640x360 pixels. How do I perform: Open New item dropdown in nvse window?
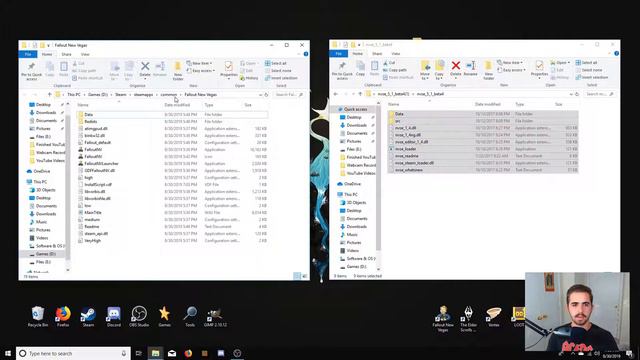pyautogui.click(x=510, y=62)
